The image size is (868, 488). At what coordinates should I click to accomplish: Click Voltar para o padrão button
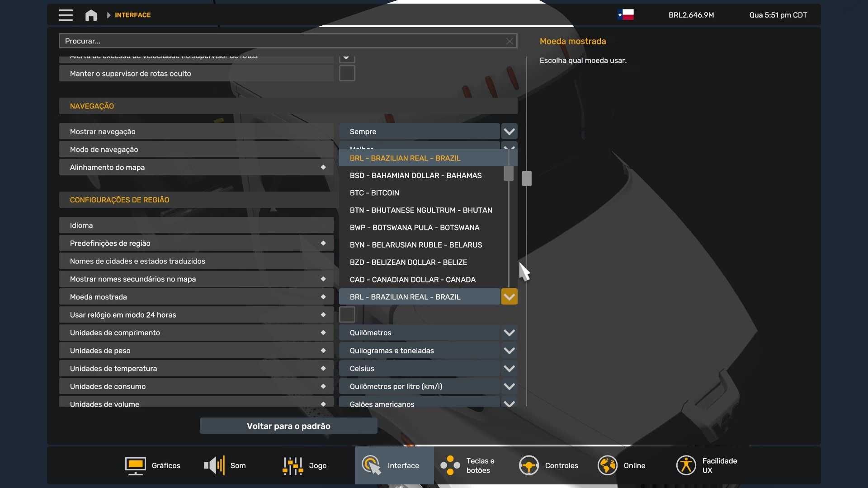pyautogui.click(x=288, y=426)
